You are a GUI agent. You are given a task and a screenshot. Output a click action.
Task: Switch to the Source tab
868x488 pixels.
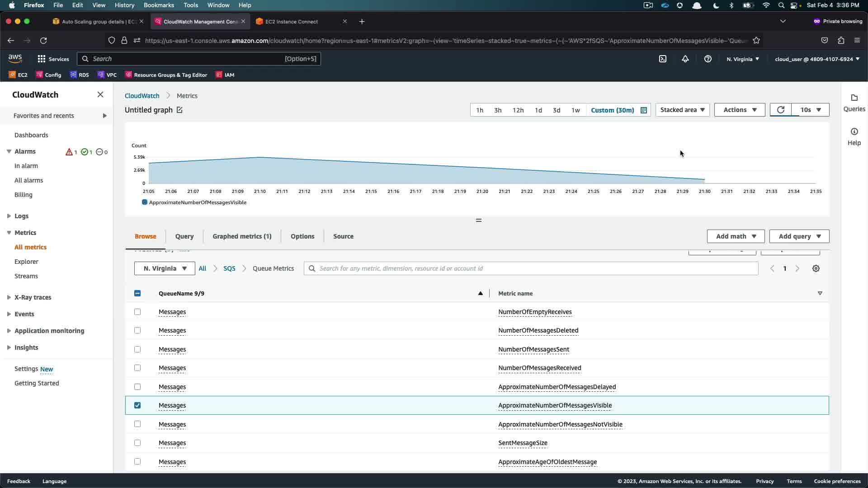click(x=343, y=236)
